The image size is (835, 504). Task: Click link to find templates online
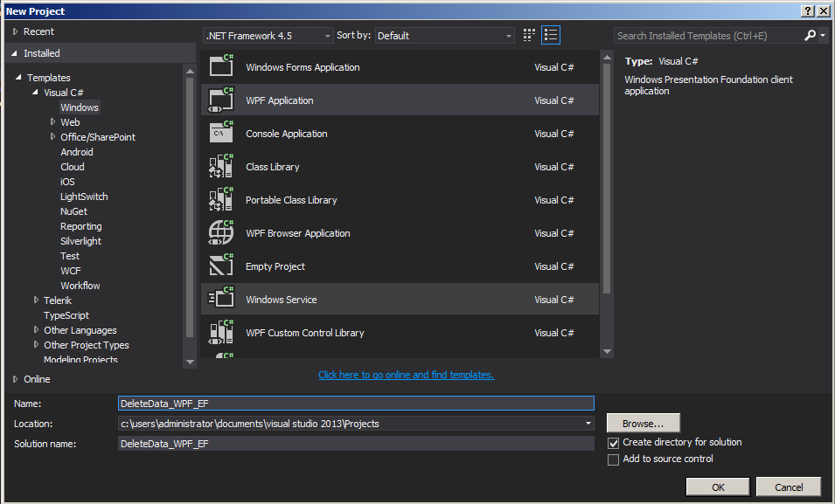coord(406,375)
